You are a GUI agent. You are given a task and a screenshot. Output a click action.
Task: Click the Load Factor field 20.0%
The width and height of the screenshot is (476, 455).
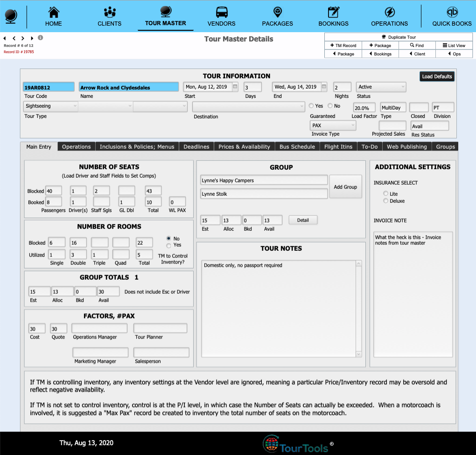point(364,108)
